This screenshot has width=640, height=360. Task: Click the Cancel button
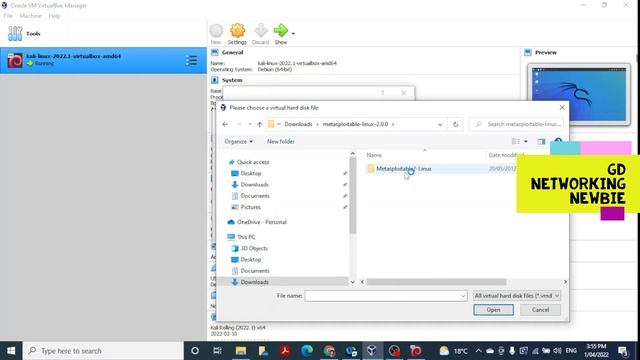click(540, 310)
